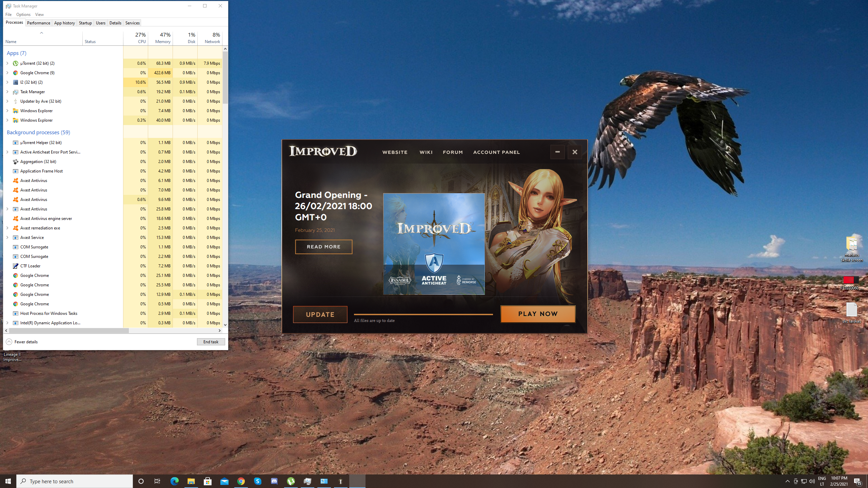Screen dimensions: 868x488
Task: Expand the Avast Service process entry
Action: [x=7, y=238]
